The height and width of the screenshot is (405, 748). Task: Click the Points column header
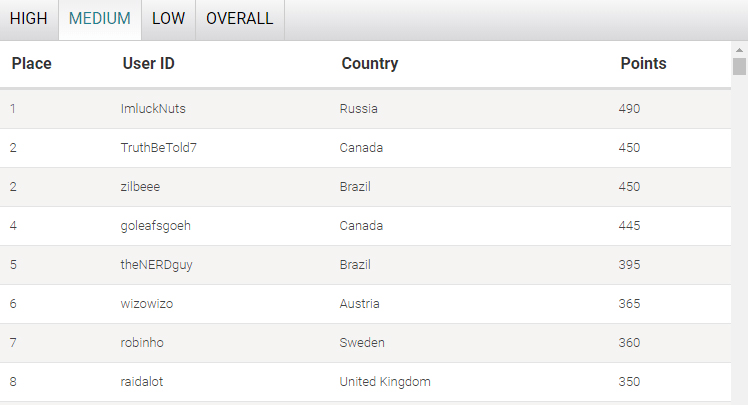(x=643, y=63)
